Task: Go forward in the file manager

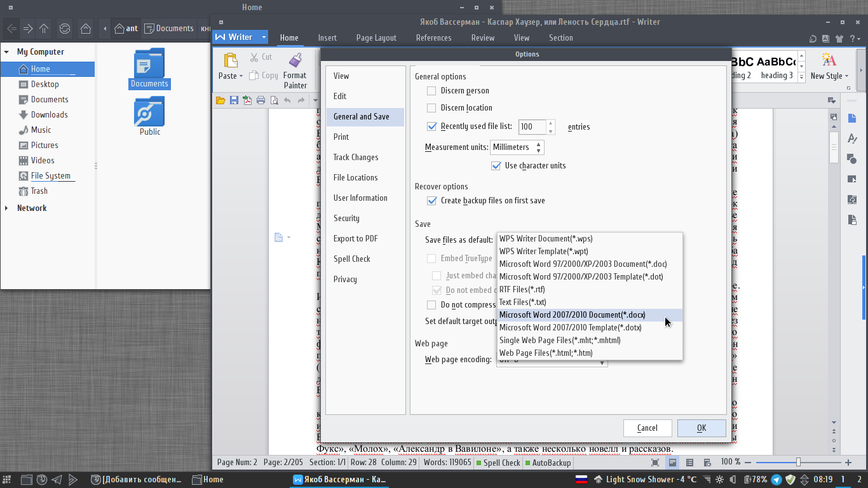Action: pos(28,29)
